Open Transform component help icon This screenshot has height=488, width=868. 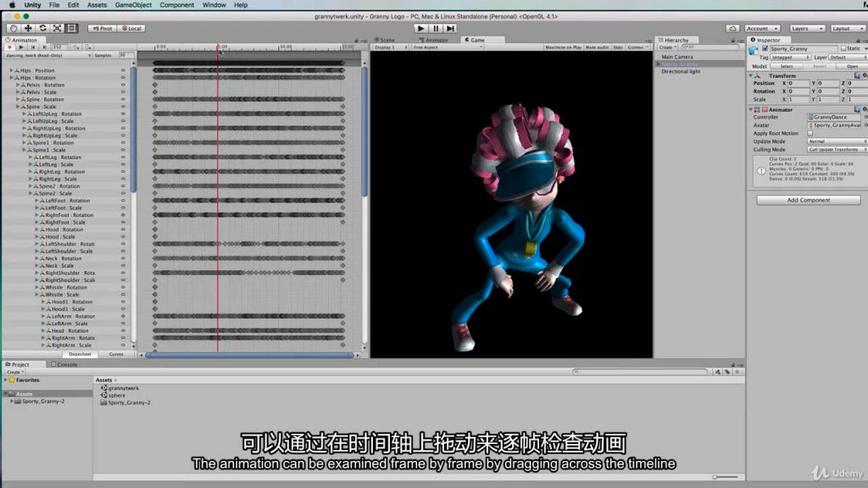pyautogui.click(x=857, y=75)
